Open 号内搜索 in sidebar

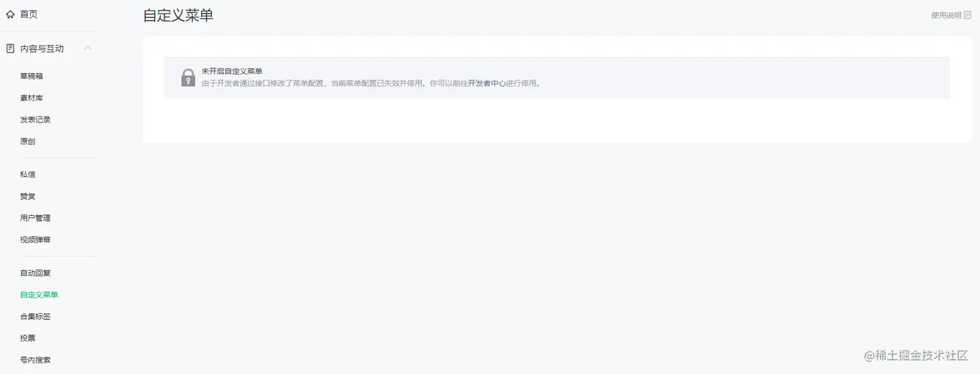click(36, 360)
